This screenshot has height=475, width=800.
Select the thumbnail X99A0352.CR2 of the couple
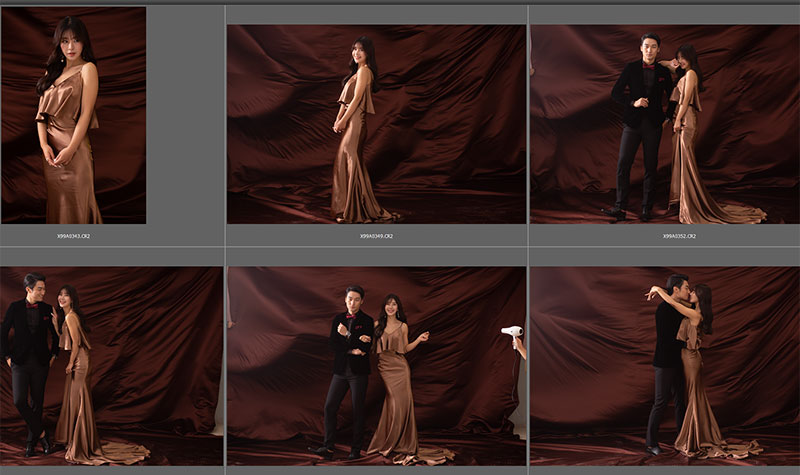665,124
